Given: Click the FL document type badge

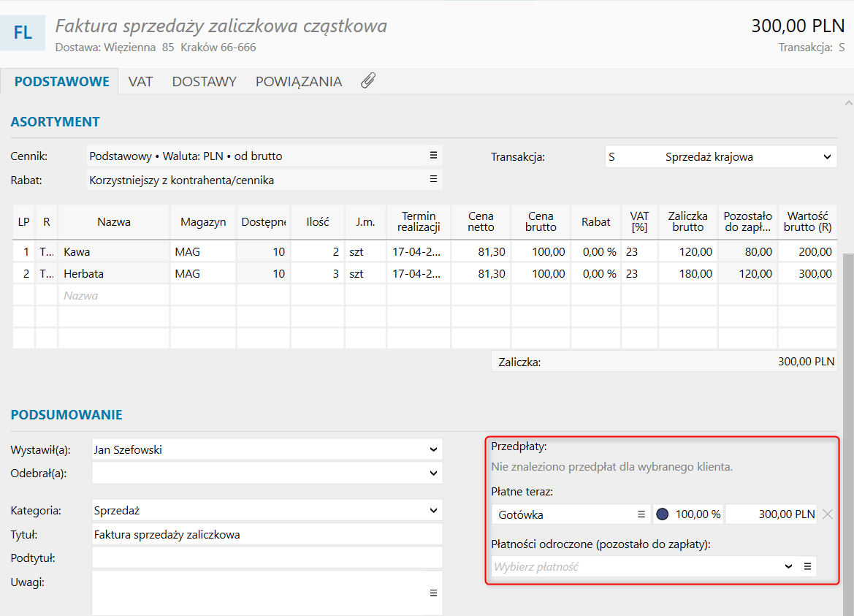Looking at the screenshot, I should 23,34.
